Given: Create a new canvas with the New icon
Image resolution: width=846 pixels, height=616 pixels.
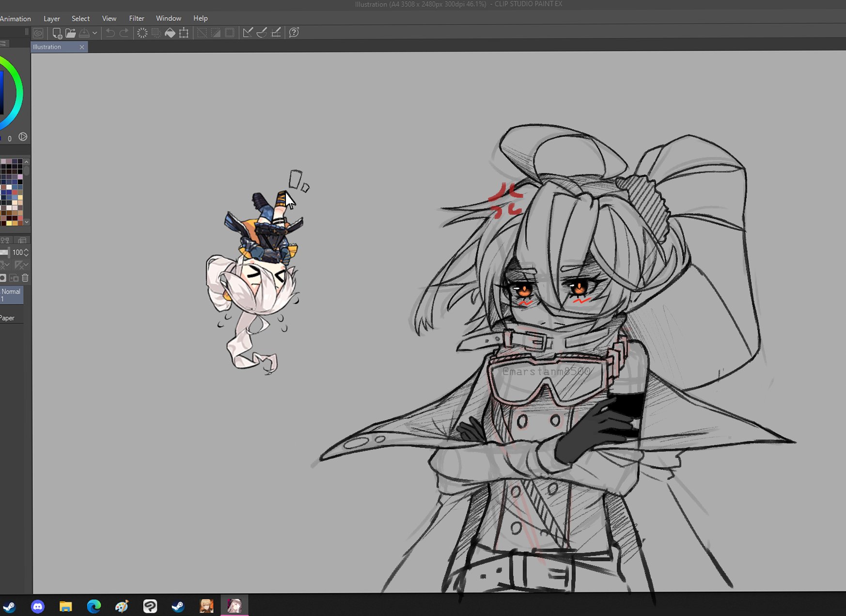Looking at the screenshot, I should [x=57, y=33].
